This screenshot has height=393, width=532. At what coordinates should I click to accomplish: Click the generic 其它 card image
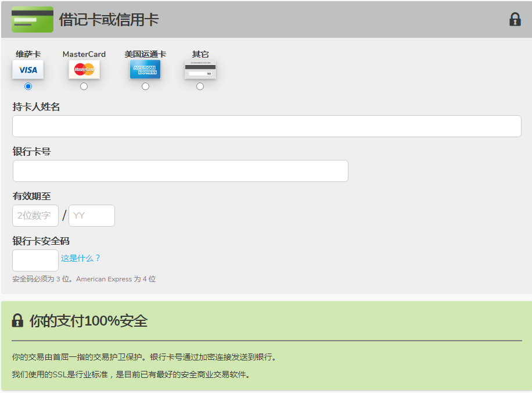coord(200,69)
